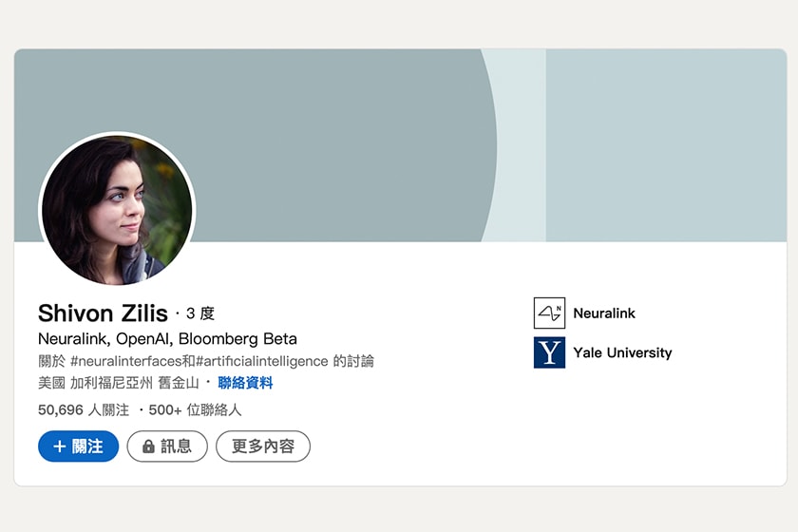Image resolution: width=798 pixels, height=532 pixels.
Task: Click the Yale University shield logo
Action: 549,352
